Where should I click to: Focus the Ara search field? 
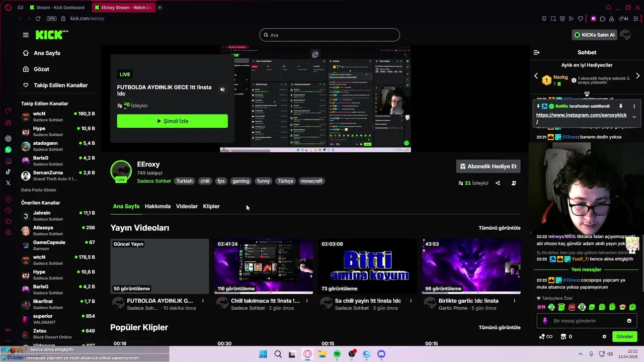click(x=330, y=35)
